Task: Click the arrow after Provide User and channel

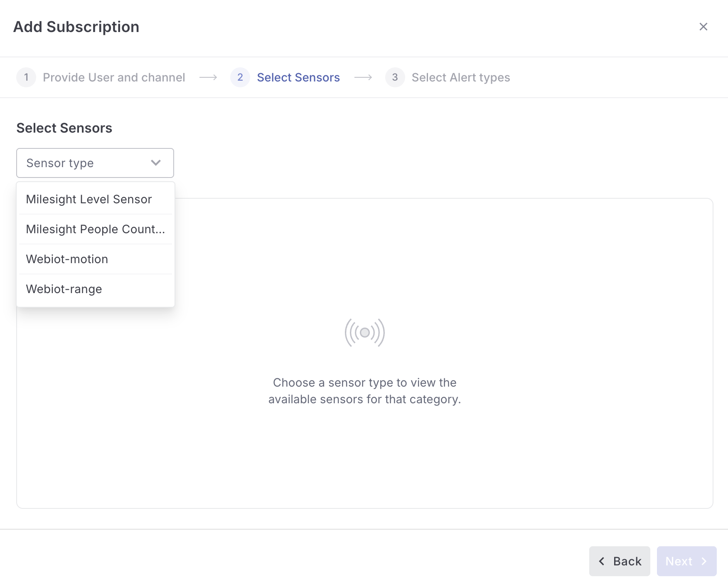Action: pos(208,77)
